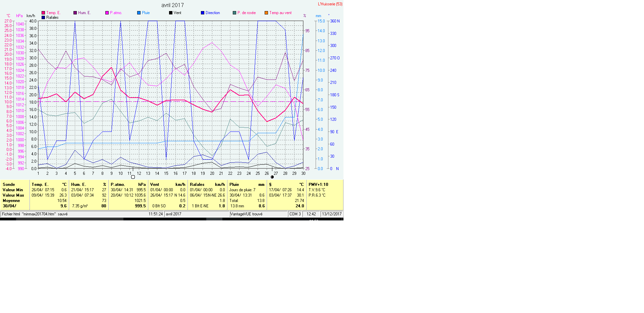This screenshot has height=313, width=644.
Task: Click the average temperature value 10.54
Action: tap(62, 201)
